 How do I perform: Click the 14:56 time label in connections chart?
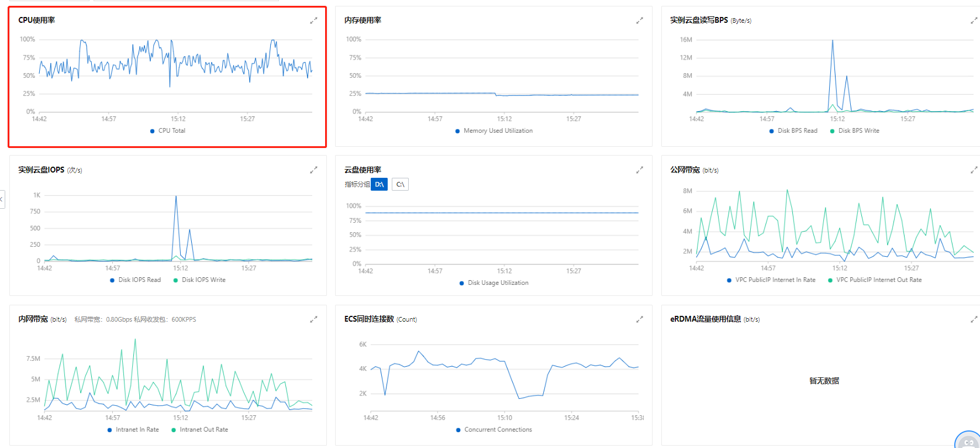click(437, 418)
